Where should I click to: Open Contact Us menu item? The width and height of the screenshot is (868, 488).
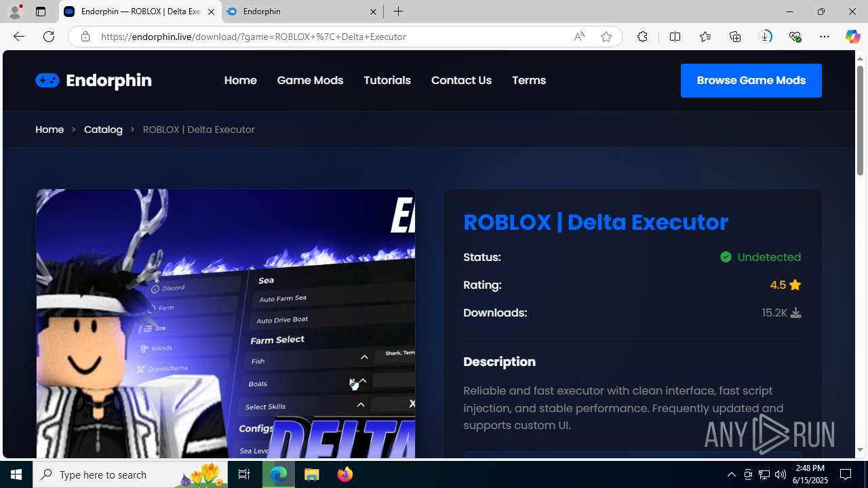tap(461, 80)
